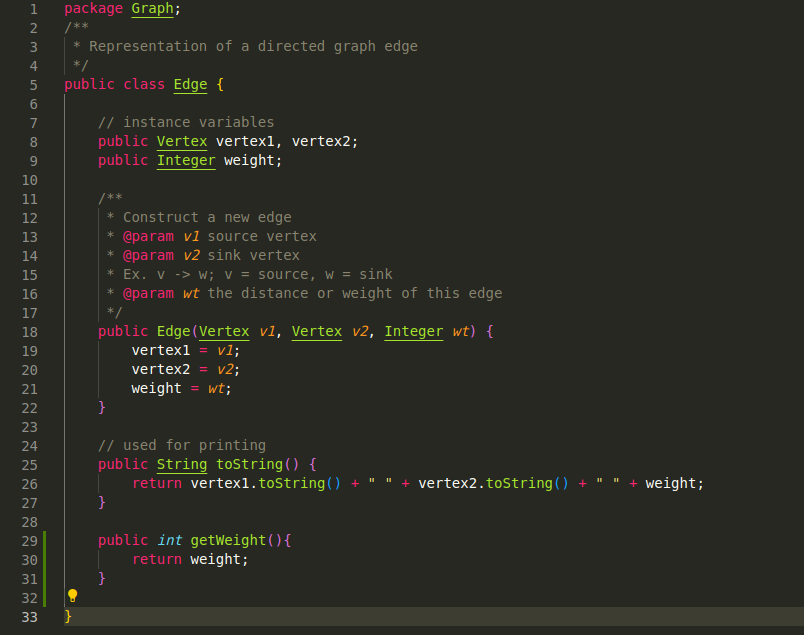Open the underlined Graph package reference

click(152, 9)
